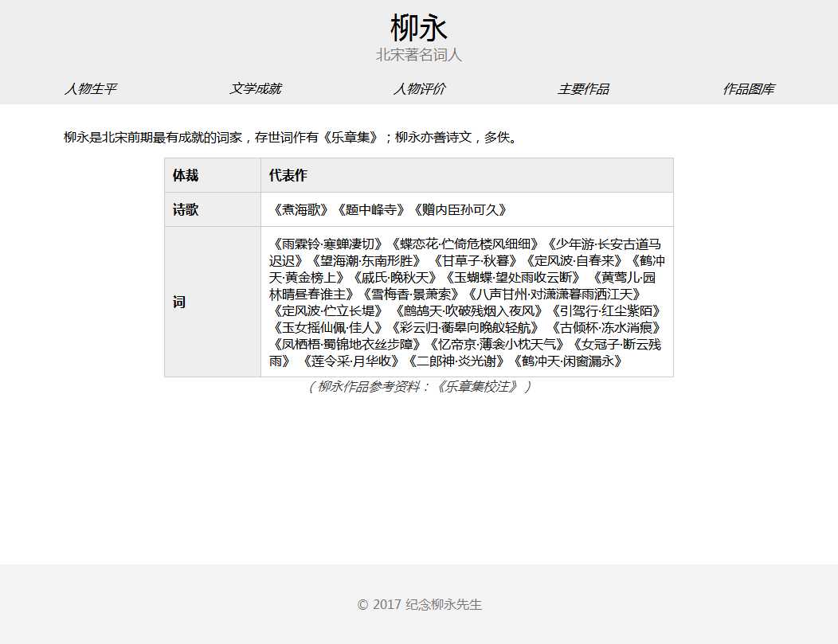Click the intro sentence mentioning 《乐章集》
Screen dimensions: 838x644
(291, 137)
